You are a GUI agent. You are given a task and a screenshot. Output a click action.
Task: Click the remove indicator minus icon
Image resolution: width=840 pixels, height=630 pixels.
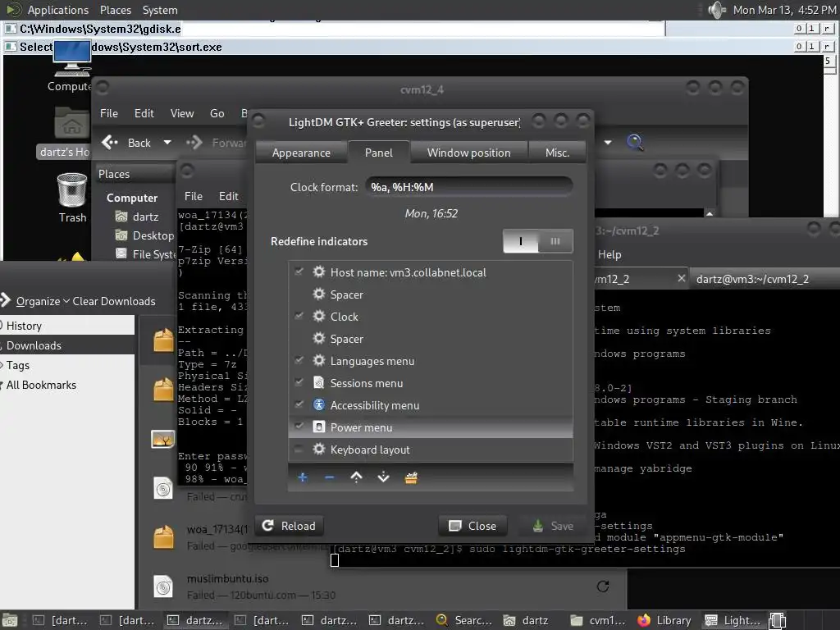point(330,477)
